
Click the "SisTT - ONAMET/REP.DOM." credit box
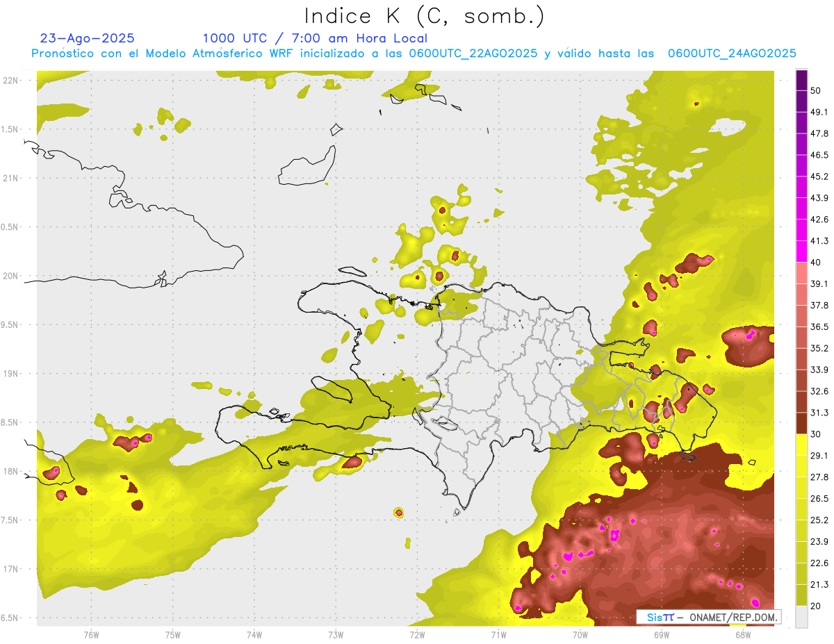(709, 617)
